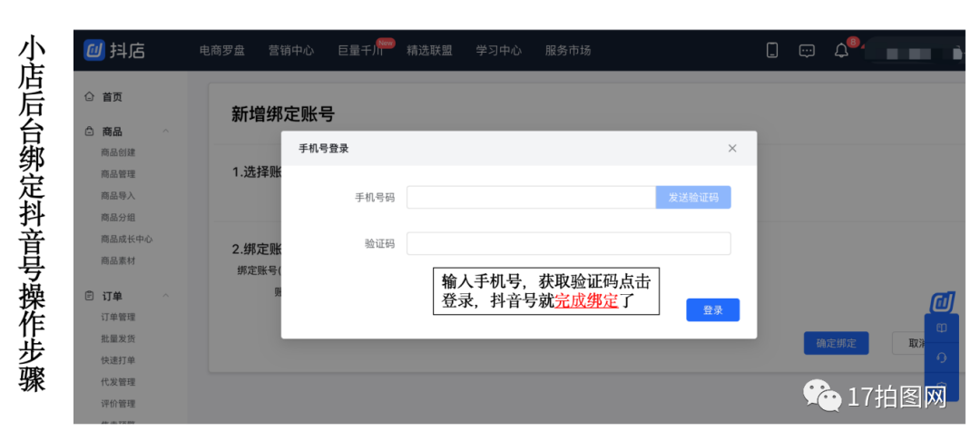
Task: Click the 新增绑定账号 page heading
Action: pyautogui.click(x=283, y=114)
